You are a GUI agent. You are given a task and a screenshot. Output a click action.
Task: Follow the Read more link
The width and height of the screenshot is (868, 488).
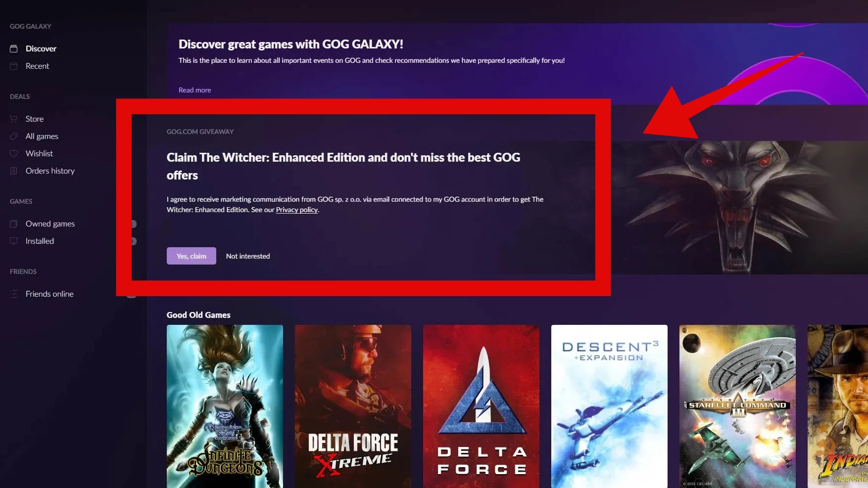(x=195, y=90)
